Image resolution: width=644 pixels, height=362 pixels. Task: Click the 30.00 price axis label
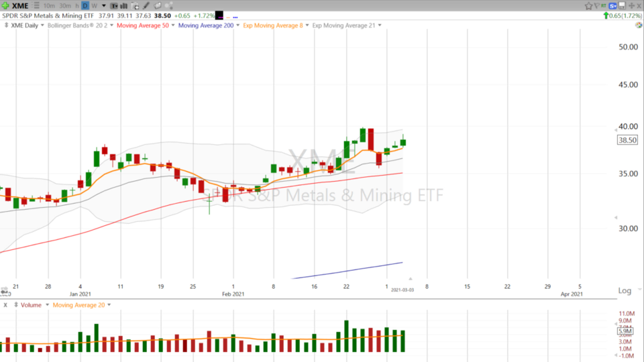click(x=628, y=229)
